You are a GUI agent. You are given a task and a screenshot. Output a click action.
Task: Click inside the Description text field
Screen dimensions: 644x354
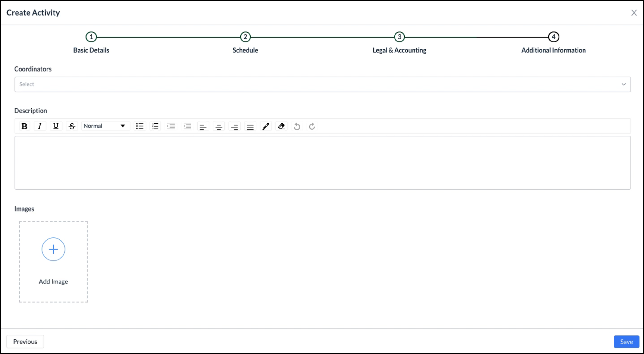point(322,161)
